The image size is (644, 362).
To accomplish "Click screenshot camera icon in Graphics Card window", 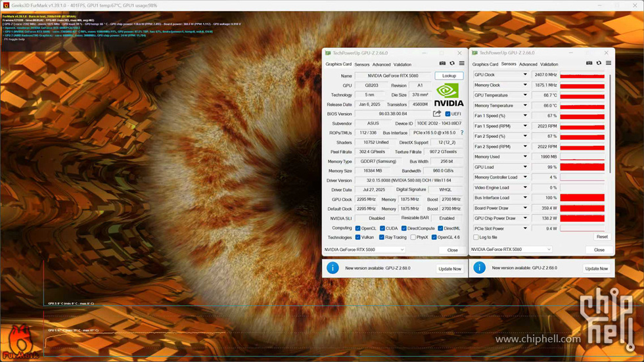I will pos(442,64).
